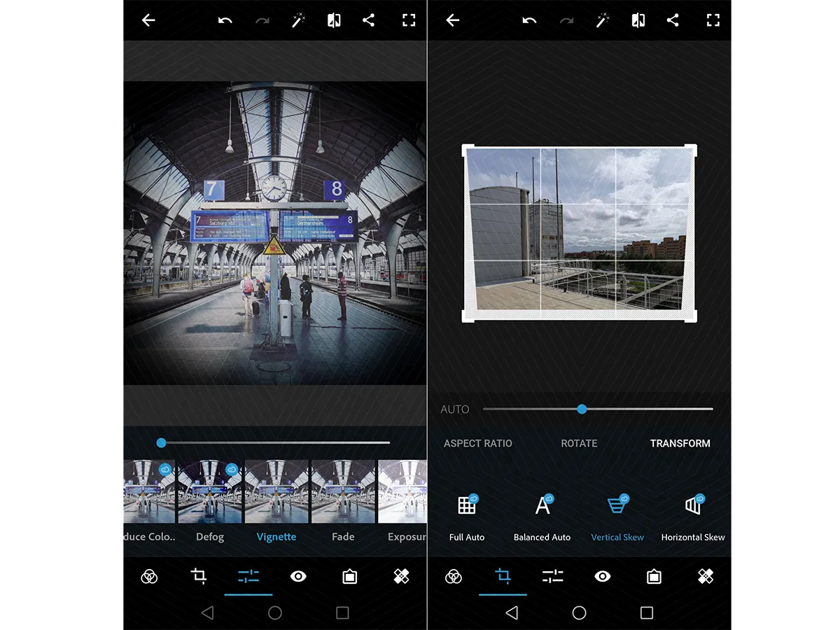The width and height of the screenshot is (840, 630).
Task: Click the Vignette amount slider track
Action: click(280, 442)
